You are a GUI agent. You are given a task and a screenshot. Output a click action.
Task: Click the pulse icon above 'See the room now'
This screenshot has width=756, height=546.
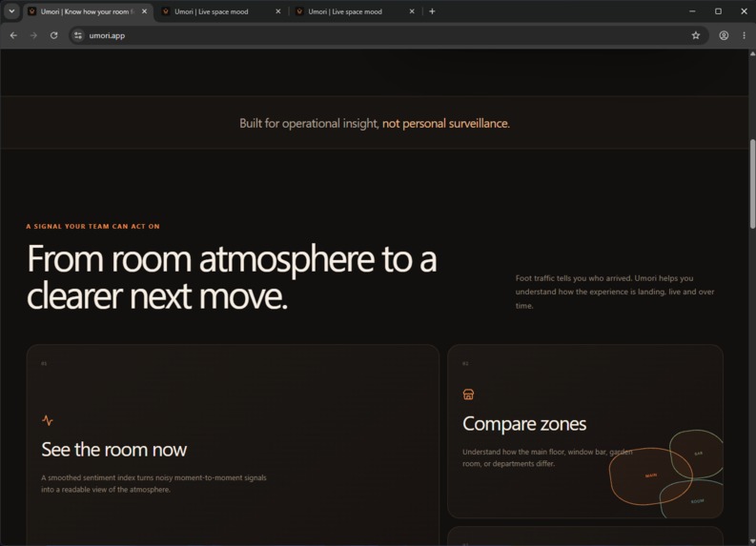[48, 420]
